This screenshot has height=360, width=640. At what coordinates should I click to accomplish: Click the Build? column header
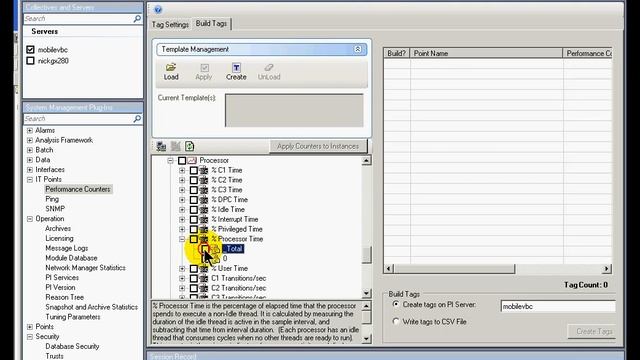tap(397, 53)
